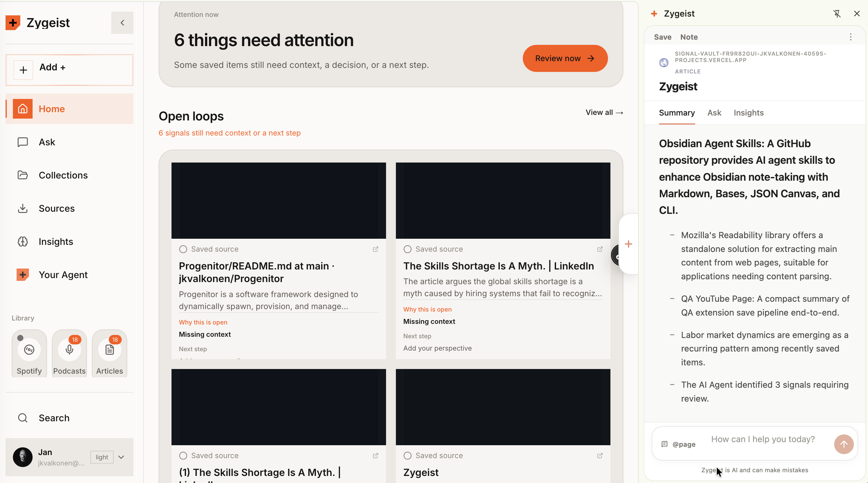
Task: Click the @page context chip
Action: [678, 444]
